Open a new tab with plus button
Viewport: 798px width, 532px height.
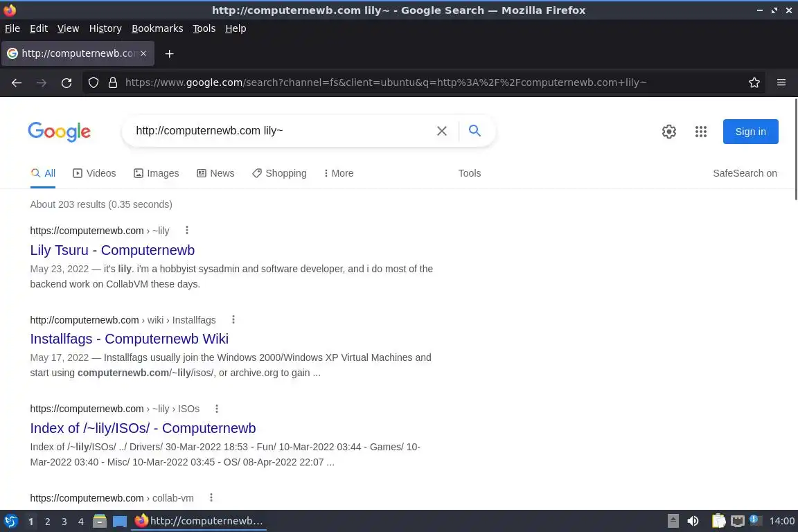tap(170, 53)
